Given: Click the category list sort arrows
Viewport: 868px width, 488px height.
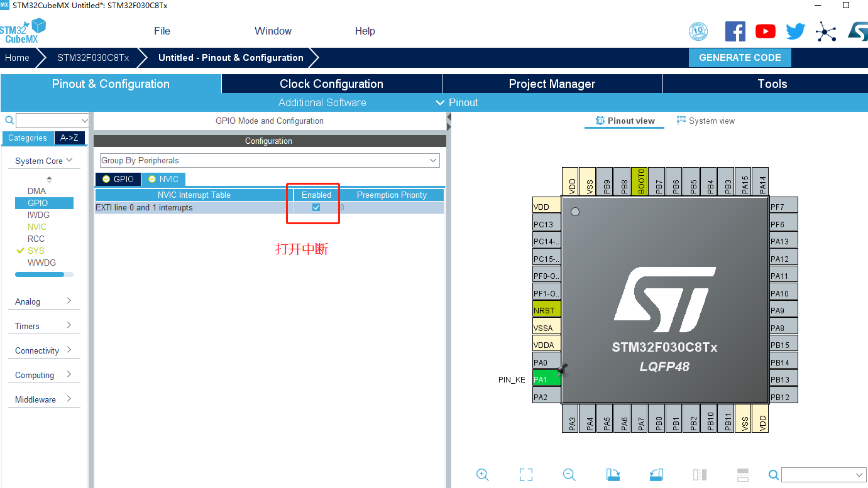Looking at the screenshot, I should click(x=49, y=180).
